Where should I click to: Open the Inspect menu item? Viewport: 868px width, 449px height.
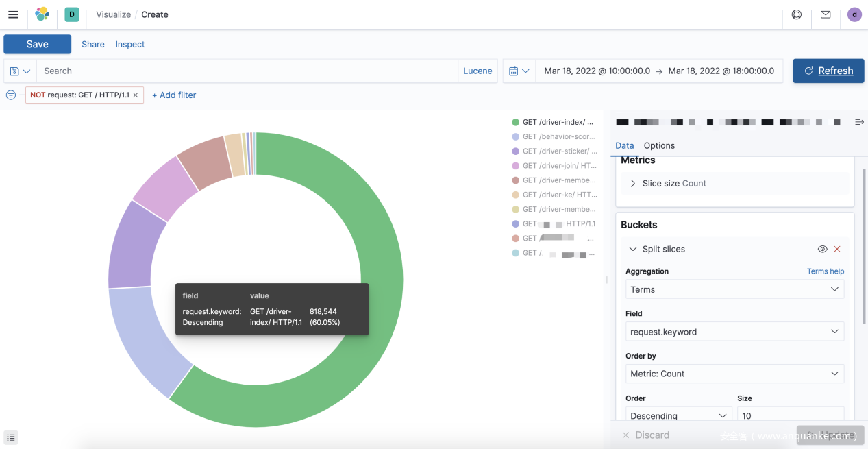[x=129, y=45]
